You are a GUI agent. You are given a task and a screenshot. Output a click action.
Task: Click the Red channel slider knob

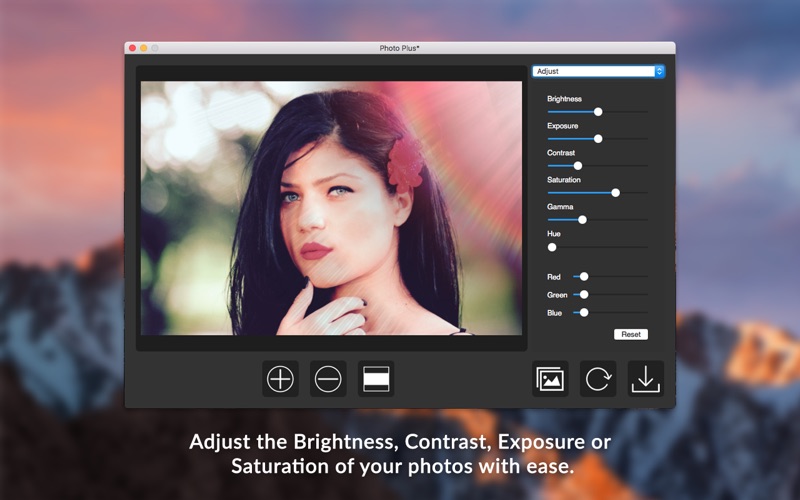[x=584, y=277]
